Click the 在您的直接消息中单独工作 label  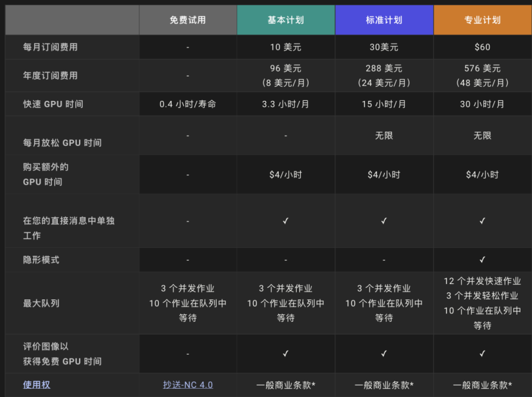pos(69,228)
